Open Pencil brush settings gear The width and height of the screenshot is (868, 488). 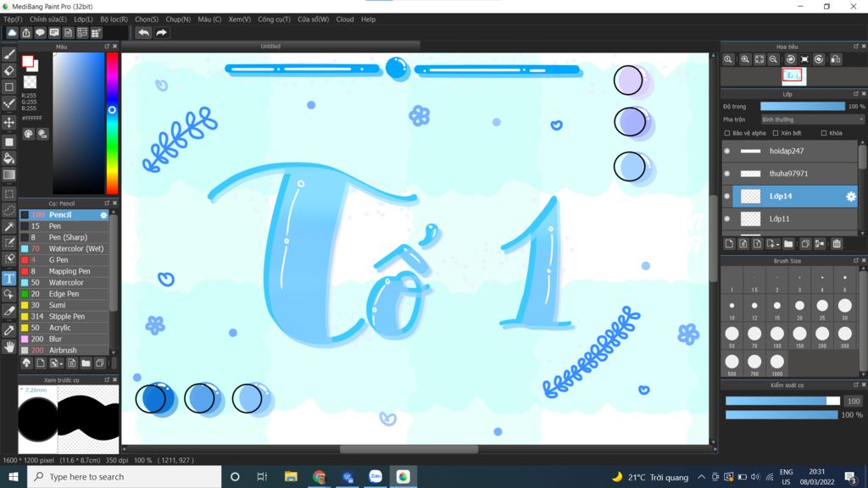(x=103, y=214)
